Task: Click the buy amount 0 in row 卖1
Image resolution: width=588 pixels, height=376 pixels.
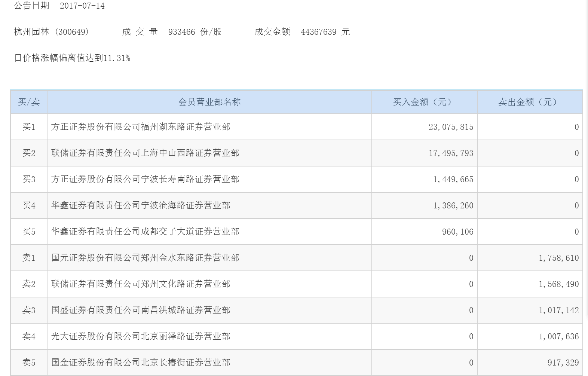Action: [x=471, y=258]
